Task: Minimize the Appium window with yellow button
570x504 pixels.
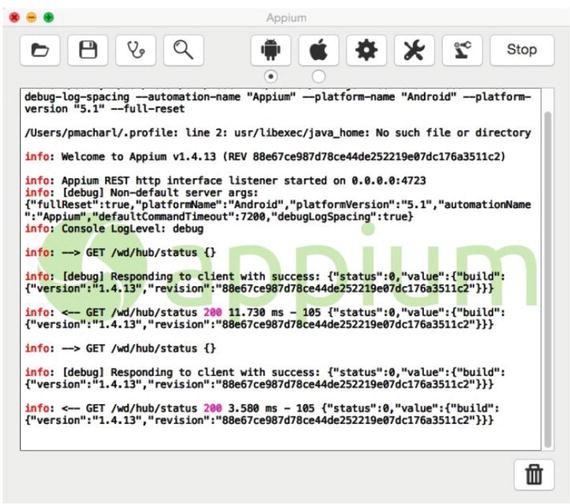Action: (x=32, y=17)
